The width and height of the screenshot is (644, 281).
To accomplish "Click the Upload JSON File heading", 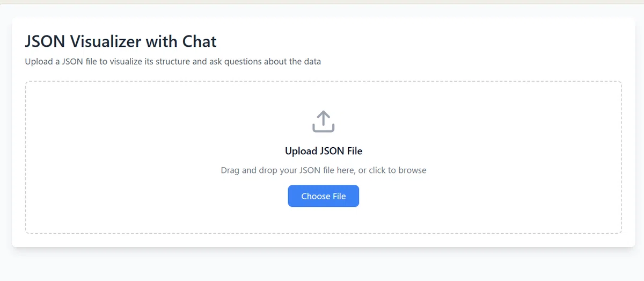I will (323, 151).
